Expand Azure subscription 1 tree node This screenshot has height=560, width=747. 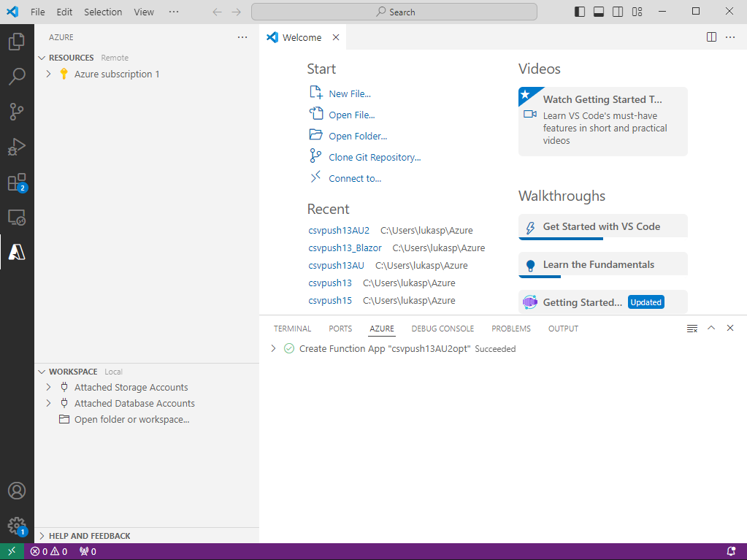click(x=48, y=74)
